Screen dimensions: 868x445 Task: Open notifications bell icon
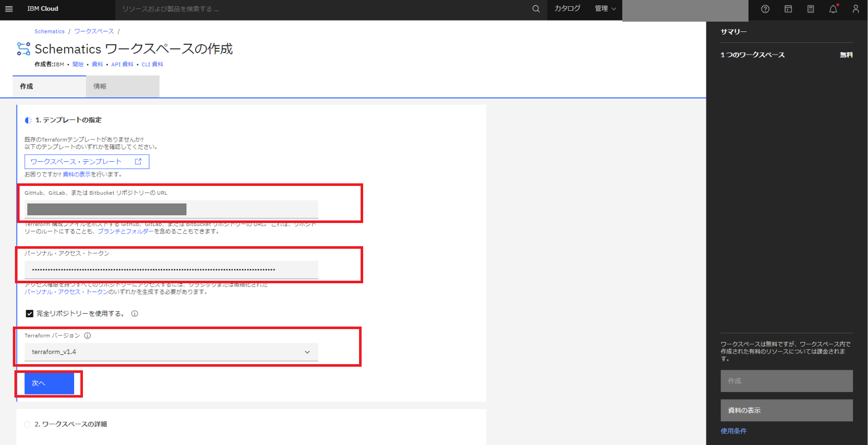(833, 9)
